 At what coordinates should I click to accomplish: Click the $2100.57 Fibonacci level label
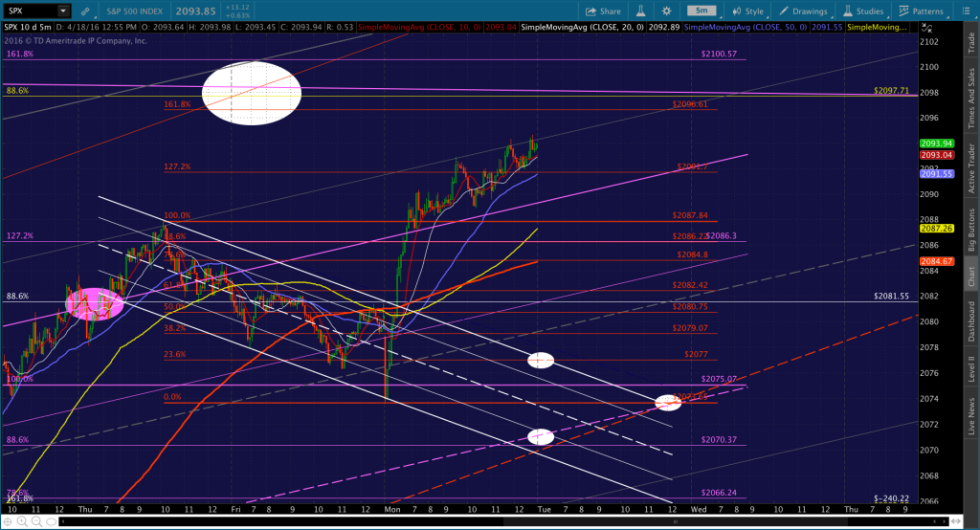pyautogui.click(x=719, y=54)
